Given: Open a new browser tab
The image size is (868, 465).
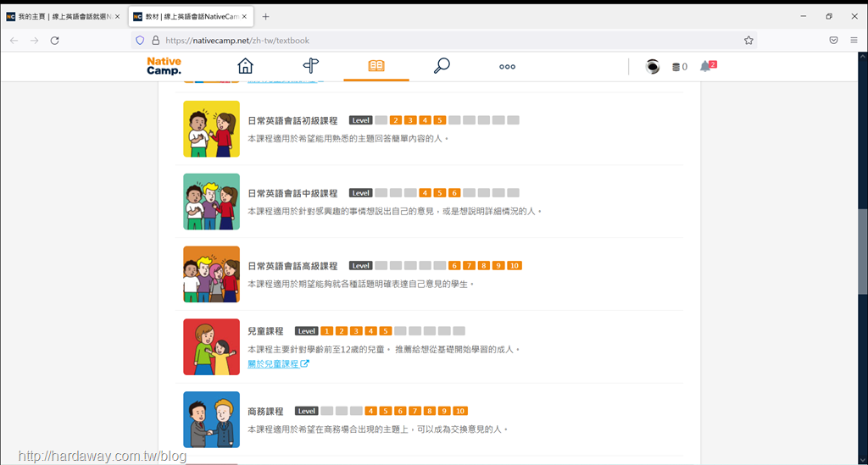Looking at the screenshot, I should coord(265,17).
